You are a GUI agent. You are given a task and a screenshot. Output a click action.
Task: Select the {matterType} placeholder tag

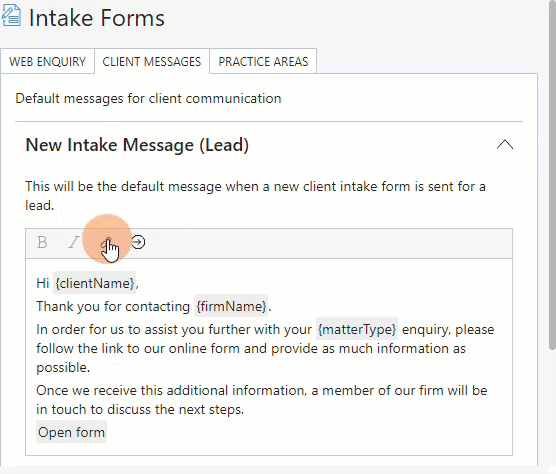pos(357,329)
